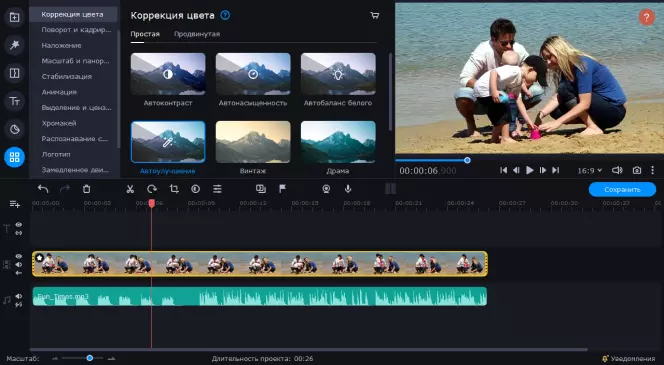
Task: Step forward one frame
Action: pyautogui.click(x=542, y=170)
